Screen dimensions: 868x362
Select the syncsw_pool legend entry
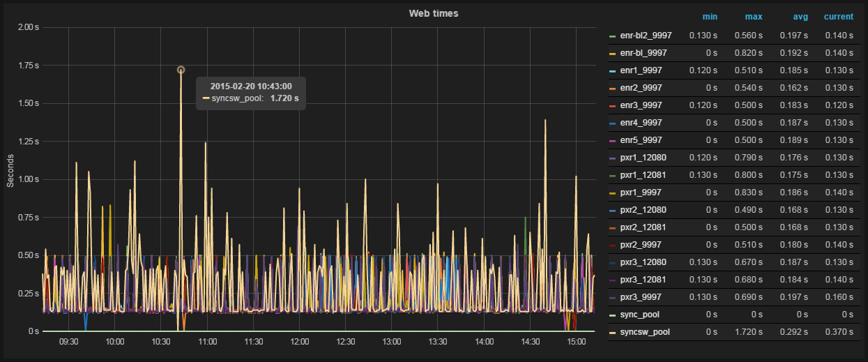645,331
